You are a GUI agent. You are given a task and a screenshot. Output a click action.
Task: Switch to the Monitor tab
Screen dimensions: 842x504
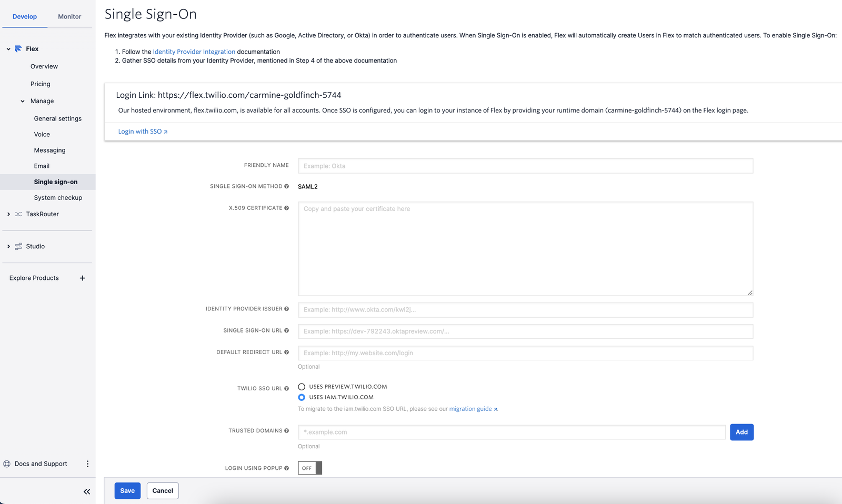tap(69, 16)
